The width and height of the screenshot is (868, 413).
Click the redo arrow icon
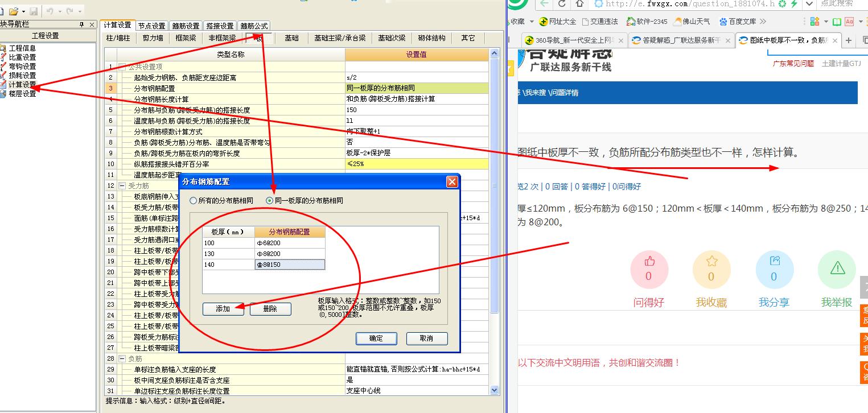pyautogui.click(x=70, y=11)
